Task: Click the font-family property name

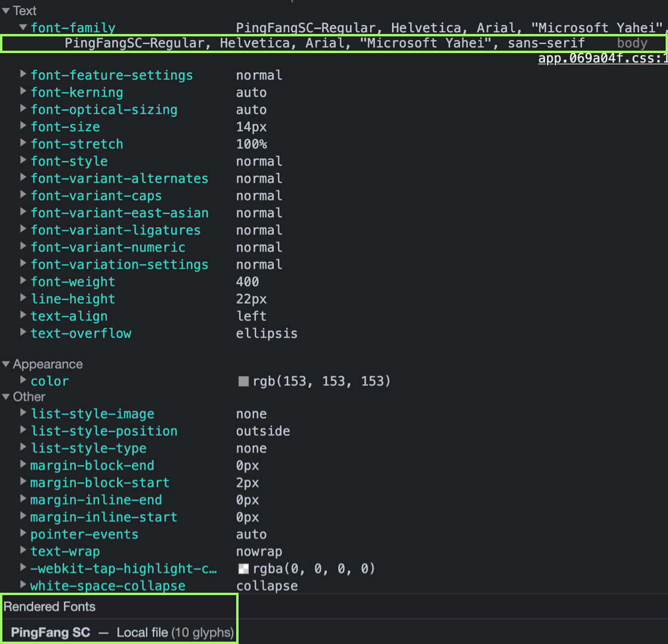Action: (x=73, y=28)
